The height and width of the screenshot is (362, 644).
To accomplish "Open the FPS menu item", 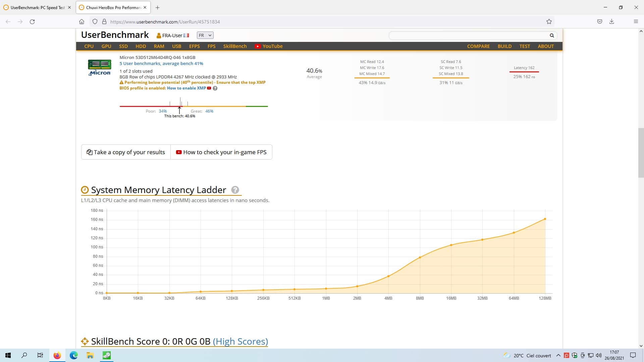I will tap(211, 46).
